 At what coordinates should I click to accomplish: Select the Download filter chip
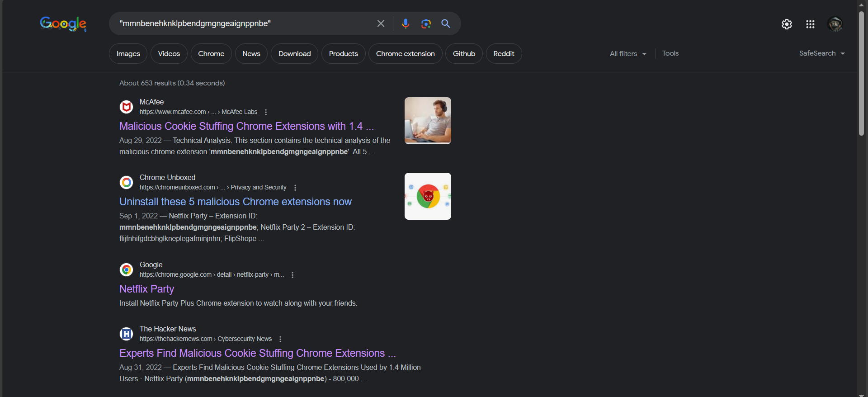pos(294,54)
